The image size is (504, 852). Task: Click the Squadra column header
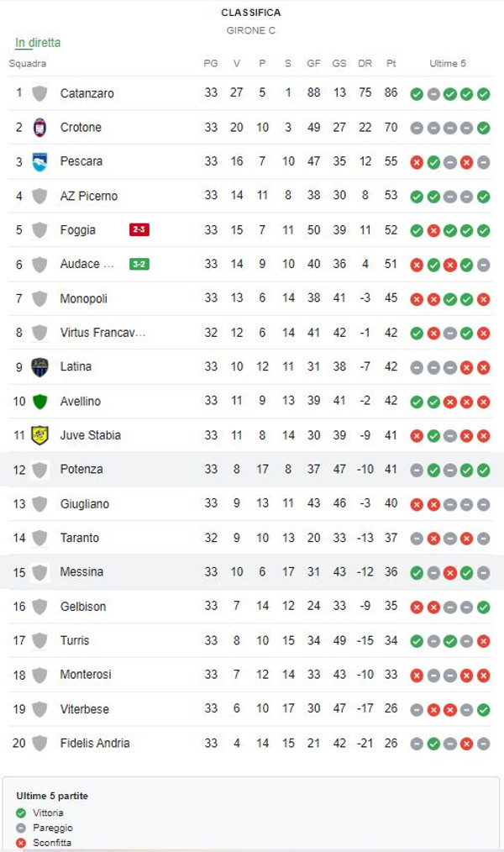28,64
